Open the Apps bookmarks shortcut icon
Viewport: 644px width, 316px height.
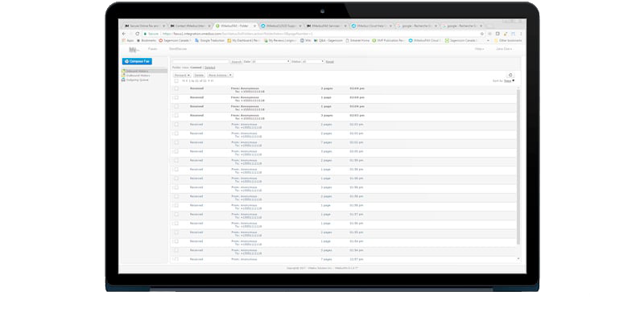pyautogui.click(x=124, y=41)
